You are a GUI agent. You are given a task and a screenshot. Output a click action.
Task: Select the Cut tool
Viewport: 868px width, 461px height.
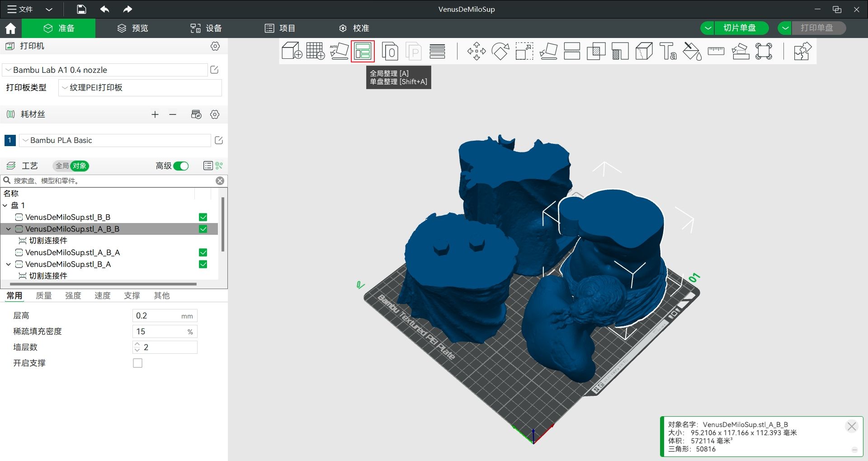572,51
